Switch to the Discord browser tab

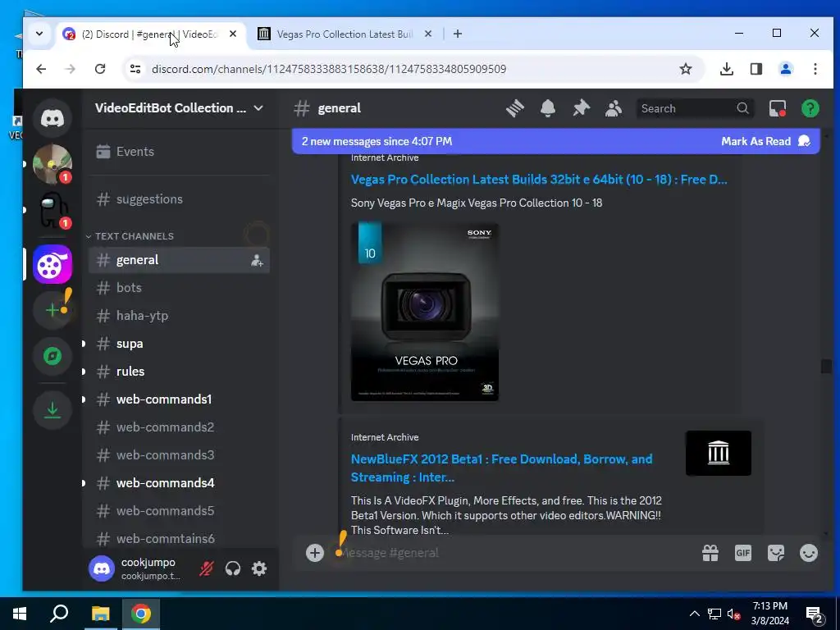(x=150, y=34)
